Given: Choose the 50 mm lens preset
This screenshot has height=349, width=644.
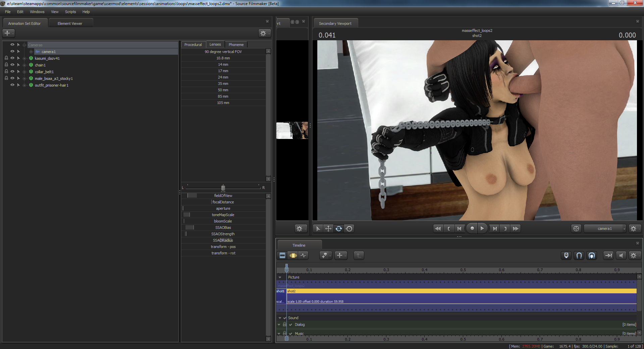Looking at the screenshot, I should pyautogui.click(x=223, y=90).
